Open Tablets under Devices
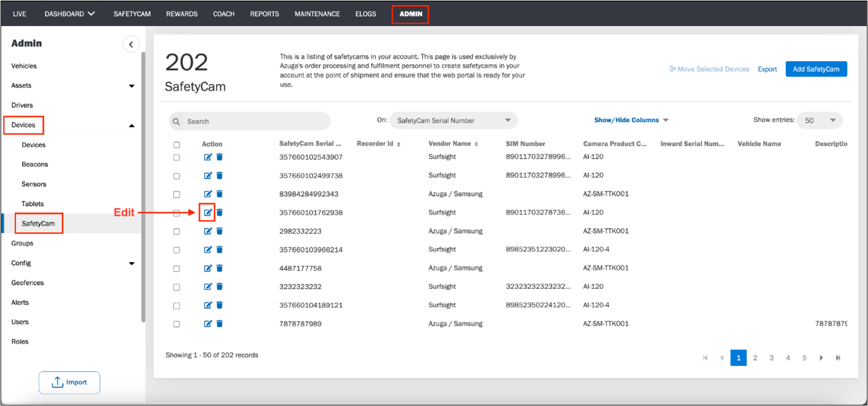 click(33, 204)
